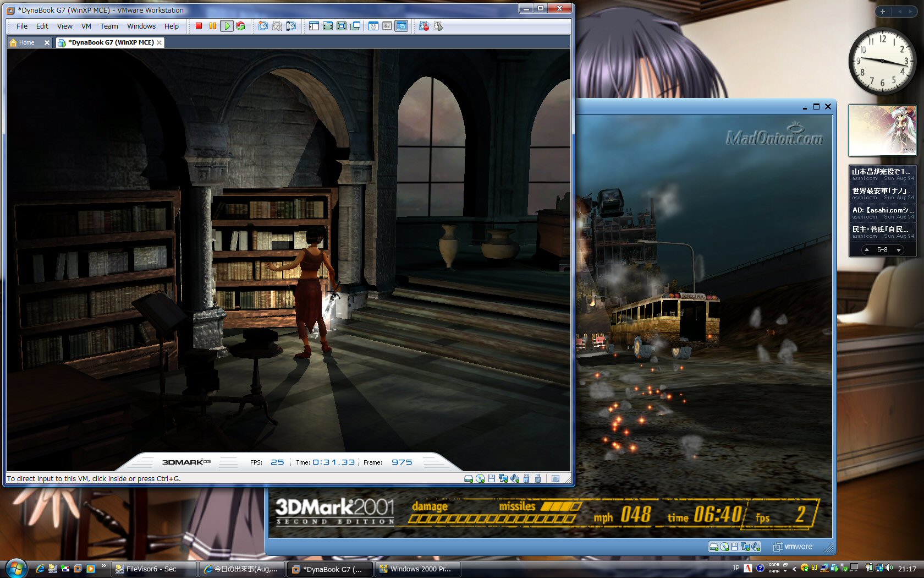Reset the virtual machine via toolbar icon
Viewport: 924px width, 578px height.
coord(240,26)
